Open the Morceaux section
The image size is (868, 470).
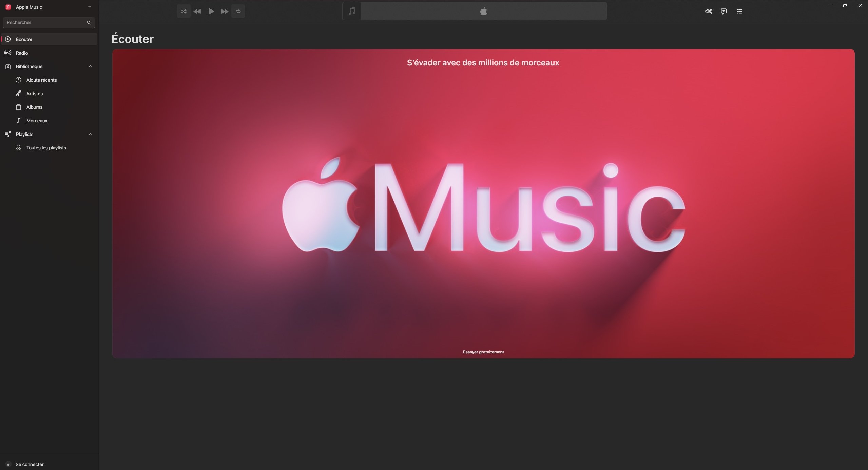tap(37, 120)
